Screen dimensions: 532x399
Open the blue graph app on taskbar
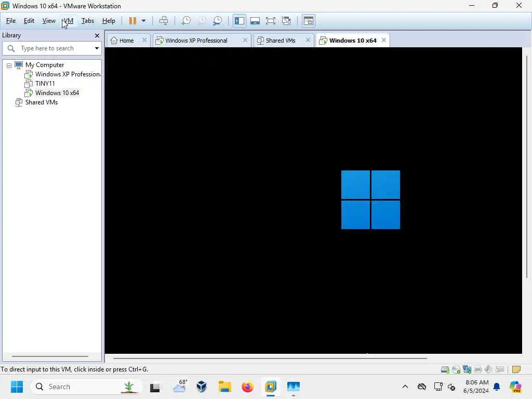[x=294, y=387]
